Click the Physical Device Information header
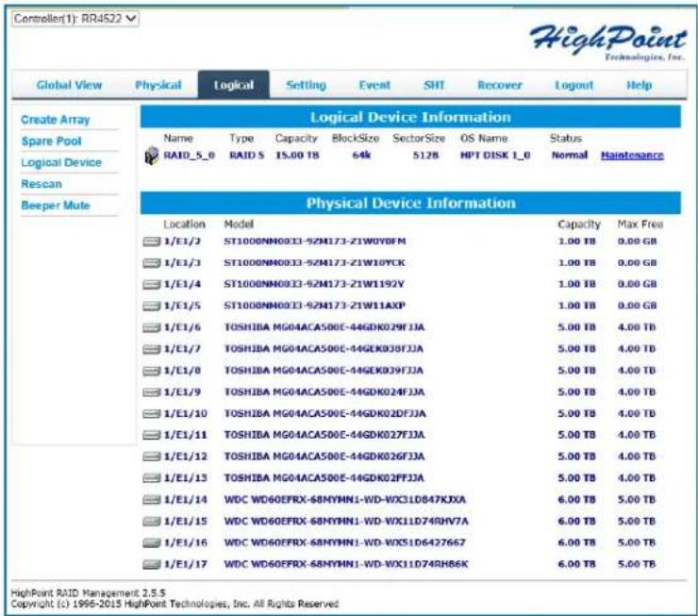Screen dimensions: 698x616 coord(410,203)
